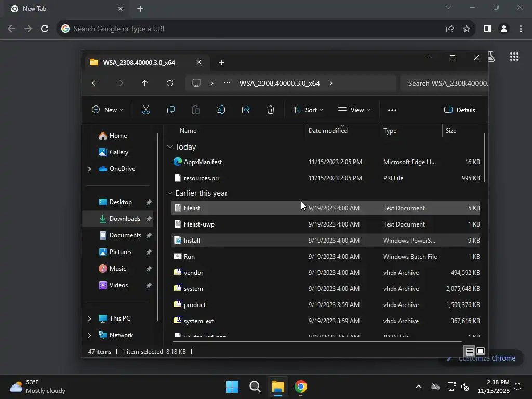Viewport: 532px width, 399px height.
Task: Reload the Chrome page
Action: pos(45,29)
